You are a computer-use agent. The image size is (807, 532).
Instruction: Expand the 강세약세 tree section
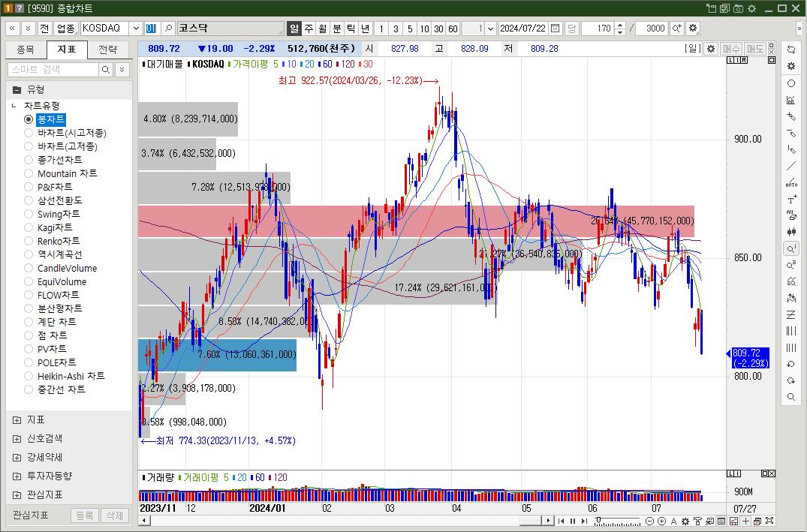(17, 458)
